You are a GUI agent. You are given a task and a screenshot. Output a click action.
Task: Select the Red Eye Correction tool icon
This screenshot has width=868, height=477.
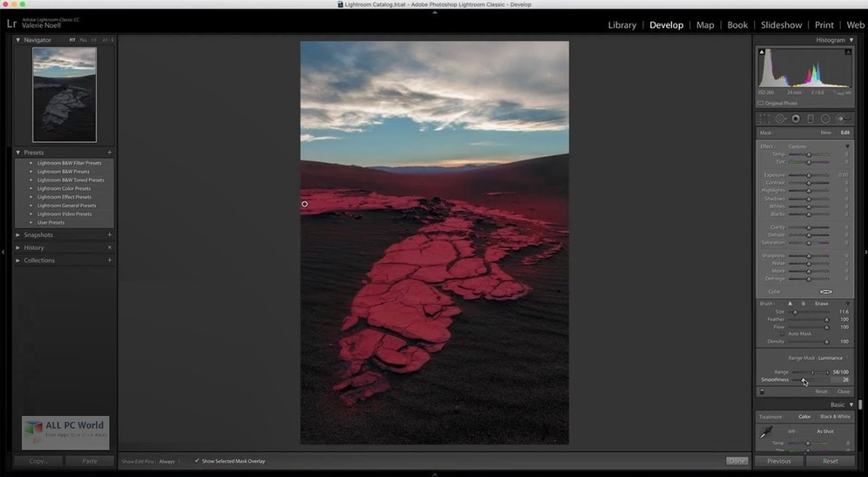[796, 119]
